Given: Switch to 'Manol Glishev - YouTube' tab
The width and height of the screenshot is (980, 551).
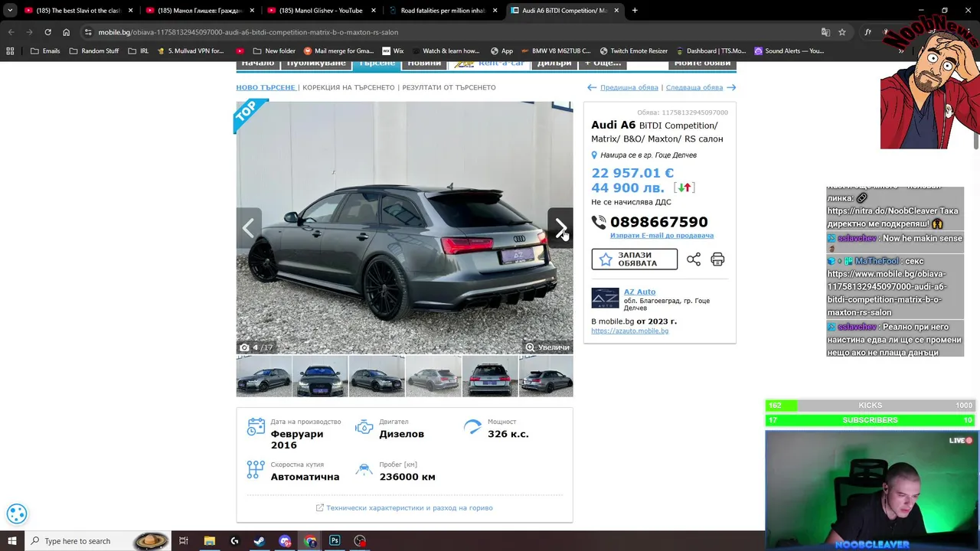Looking at the screenshot, I should coord(321,11).
